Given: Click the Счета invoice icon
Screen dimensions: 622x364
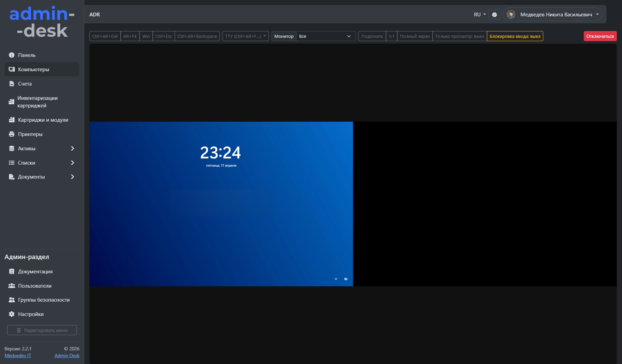Looking at the screenshot, I should [12, 84].
